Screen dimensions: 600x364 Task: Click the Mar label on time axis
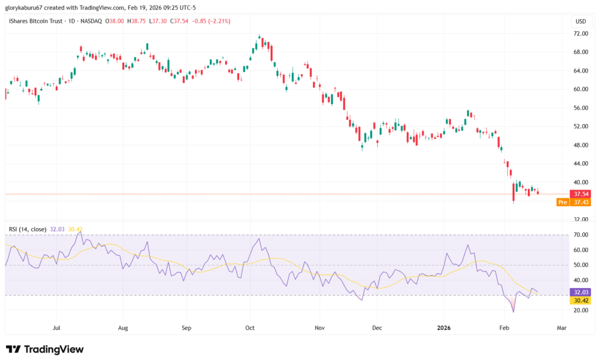[562, 328]
